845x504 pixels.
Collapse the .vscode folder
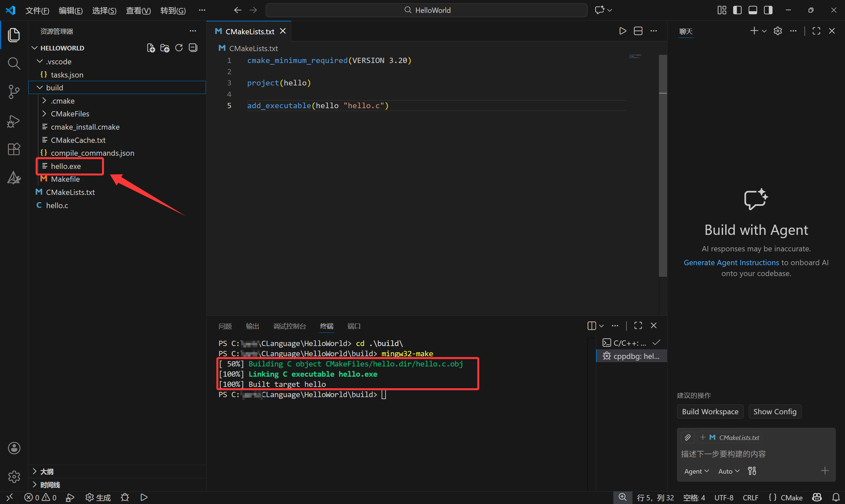pyautogui.click(x=117, y=61)
